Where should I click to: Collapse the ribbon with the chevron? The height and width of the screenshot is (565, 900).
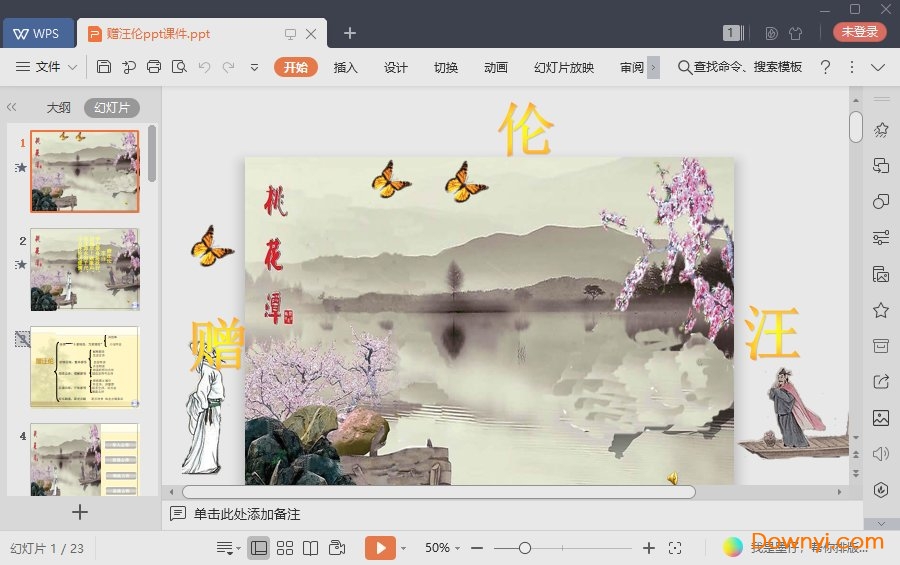(878, 67)
